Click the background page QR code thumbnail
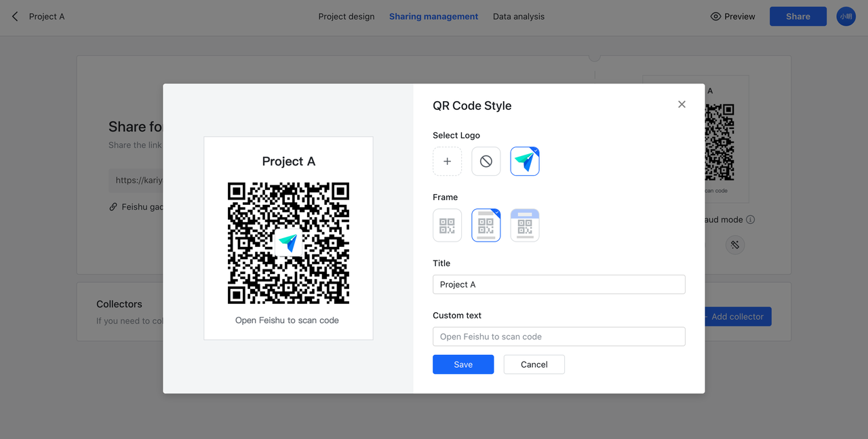The width and height of the screenshot is (868, 439). click(x=719, y=142)
